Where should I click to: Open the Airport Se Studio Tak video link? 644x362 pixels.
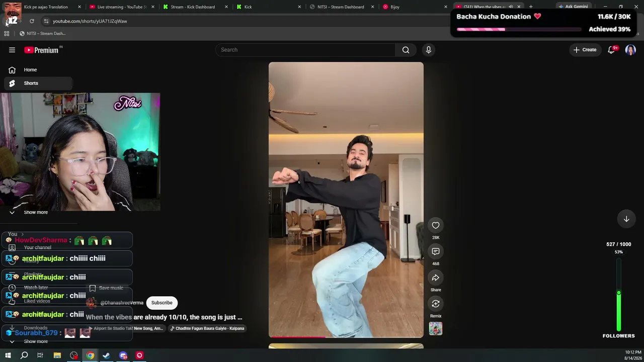click(x=126, y=328)
